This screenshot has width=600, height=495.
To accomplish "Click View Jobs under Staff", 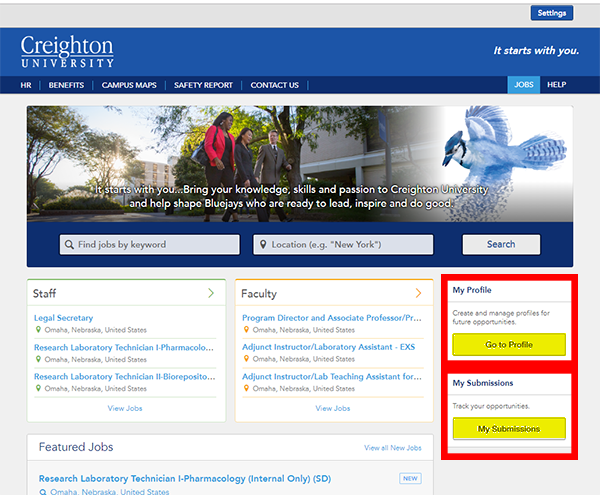I will pyautogui.click(x=125, y=408).
